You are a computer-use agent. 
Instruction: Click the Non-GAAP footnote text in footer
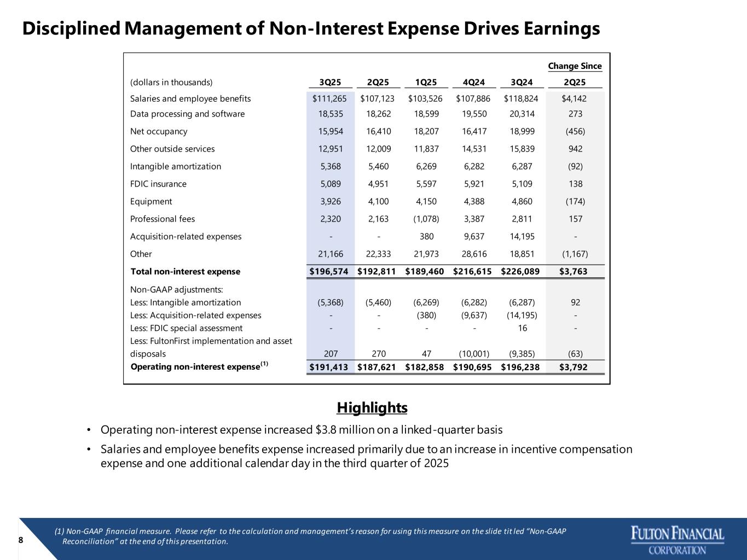coord(310,536)
